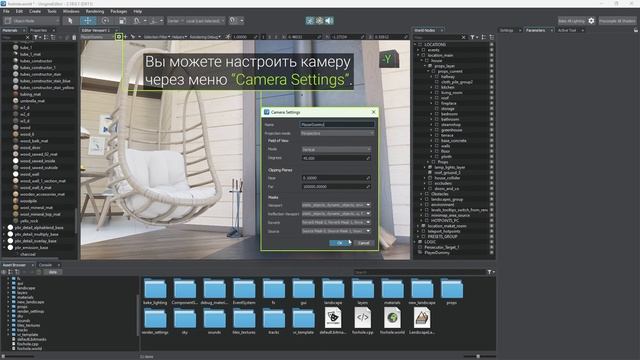Image resolution: width=640 pixels, height=360 pixels.
Task: Activate the Move manipulator tool
Action: 87,20
